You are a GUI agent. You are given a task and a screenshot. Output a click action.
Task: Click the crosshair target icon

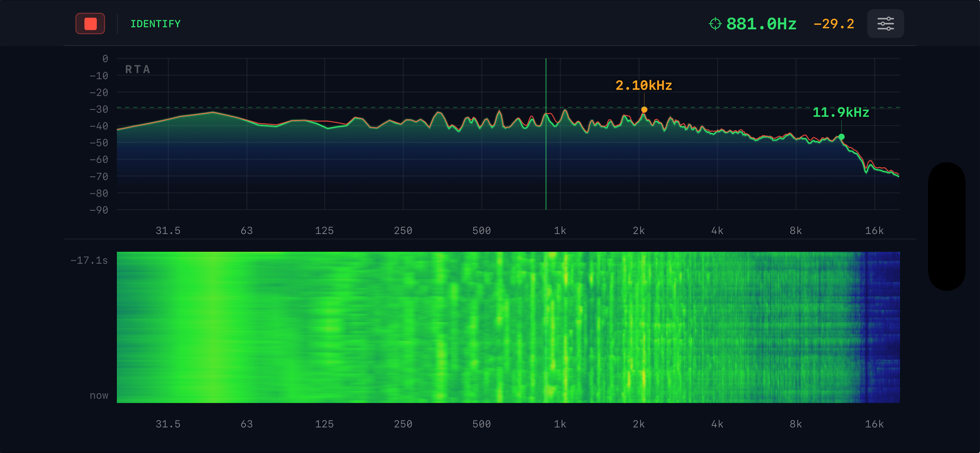pos(715,24)
